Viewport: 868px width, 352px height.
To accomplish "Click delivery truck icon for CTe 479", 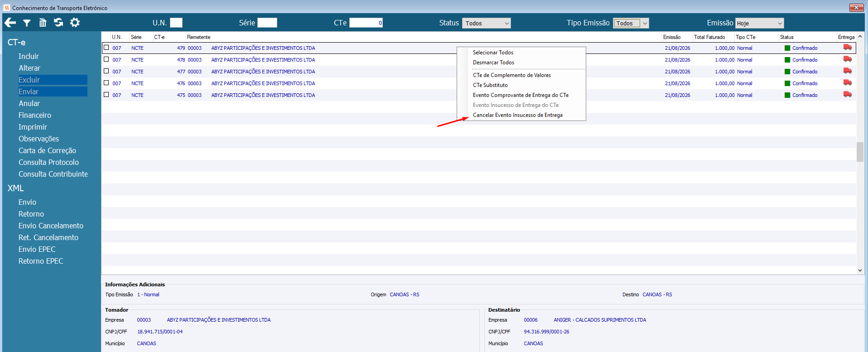I will (x=847, y=48).
